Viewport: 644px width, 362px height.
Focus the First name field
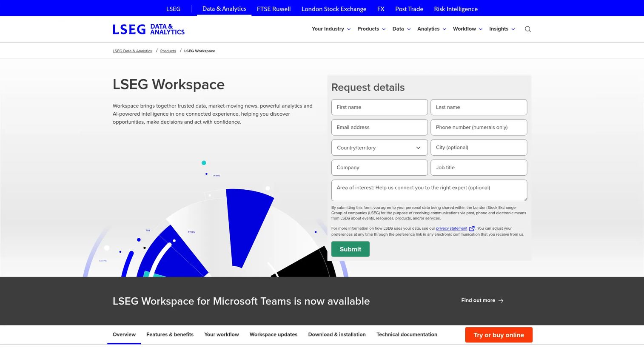[379, 107]
